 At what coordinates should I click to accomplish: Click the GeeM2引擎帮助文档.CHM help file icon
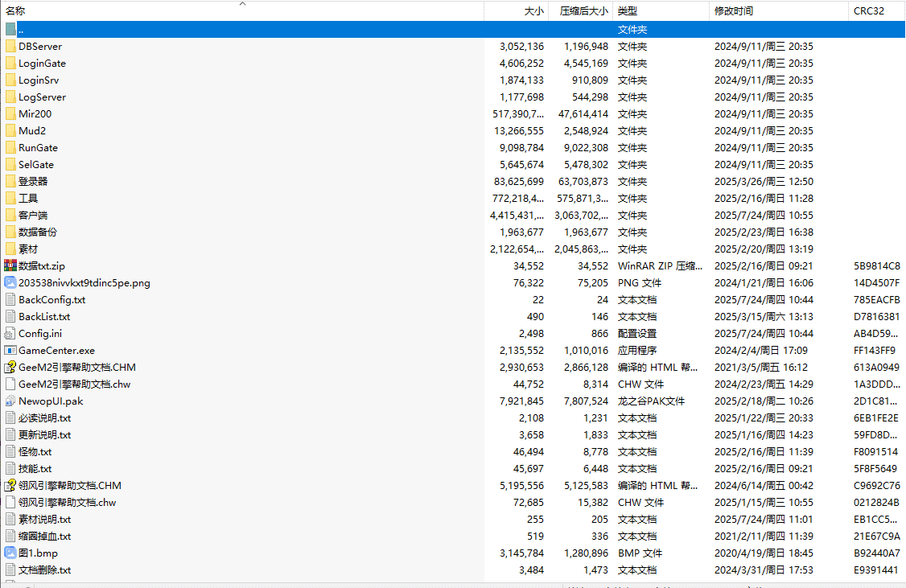(10, 367)
